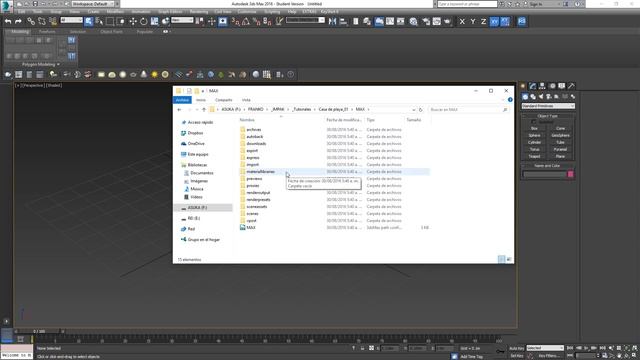This screenshot has width=640, height=360.
Task: Open the Standard Primitives category dropdown
Action: point(548,106)
